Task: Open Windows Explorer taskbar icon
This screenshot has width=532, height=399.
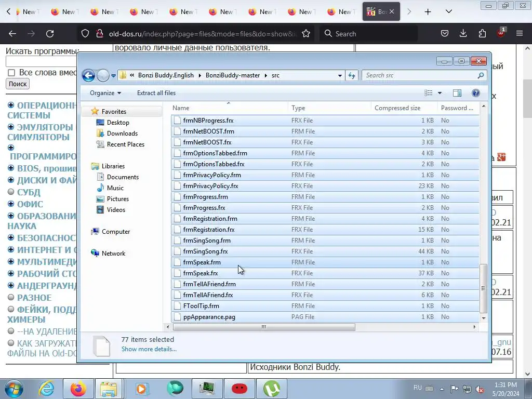Action: tap(109, 389)
